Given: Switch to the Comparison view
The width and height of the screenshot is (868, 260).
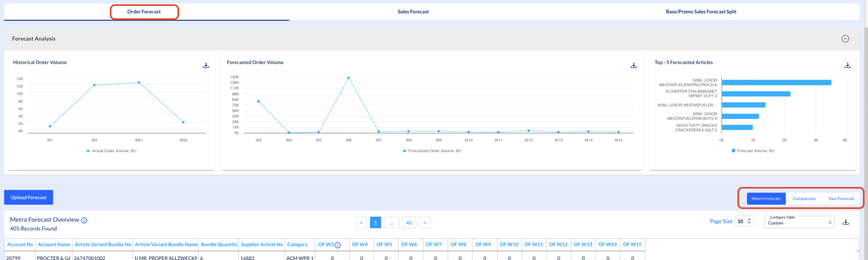Looking at the screenshot, I should (x=804, y=198).
